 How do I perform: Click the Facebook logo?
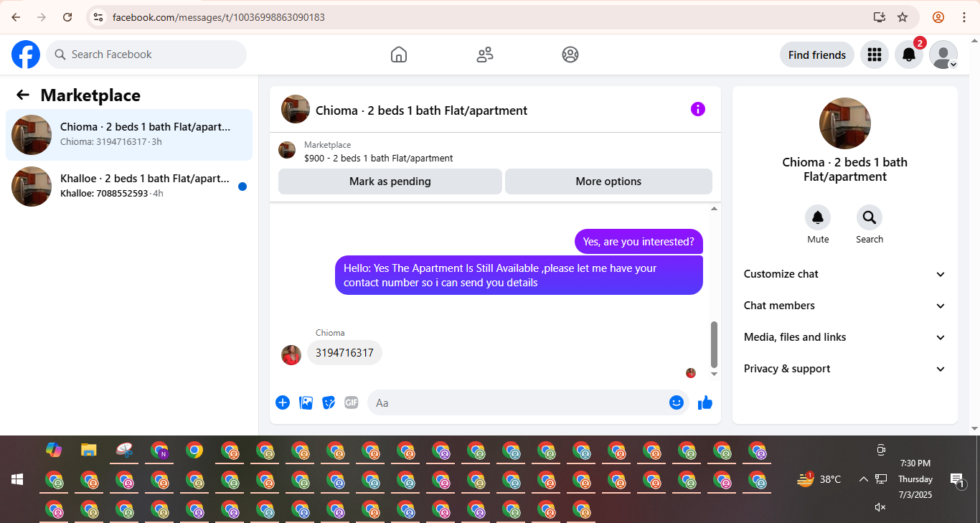26,55
